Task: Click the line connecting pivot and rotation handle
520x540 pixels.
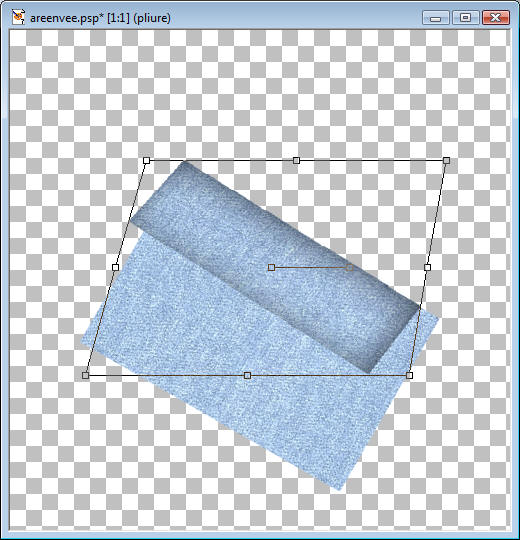Action: (310, 267)
